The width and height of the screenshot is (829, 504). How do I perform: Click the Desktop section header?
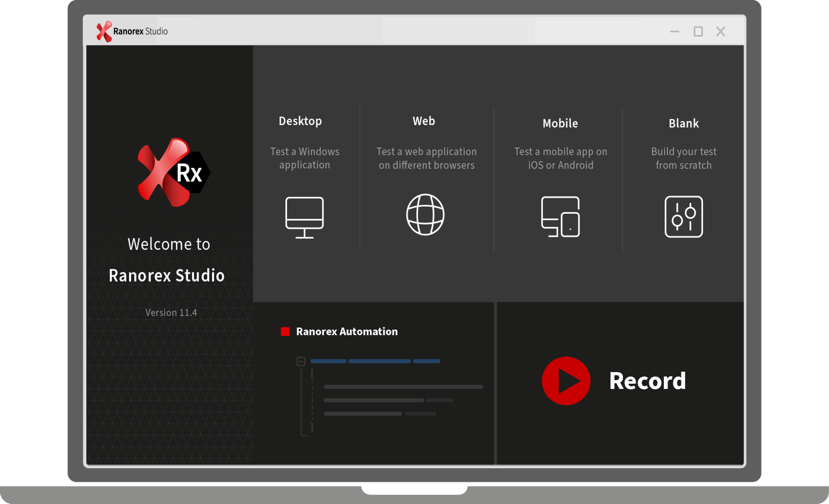(x=300, y=120)
